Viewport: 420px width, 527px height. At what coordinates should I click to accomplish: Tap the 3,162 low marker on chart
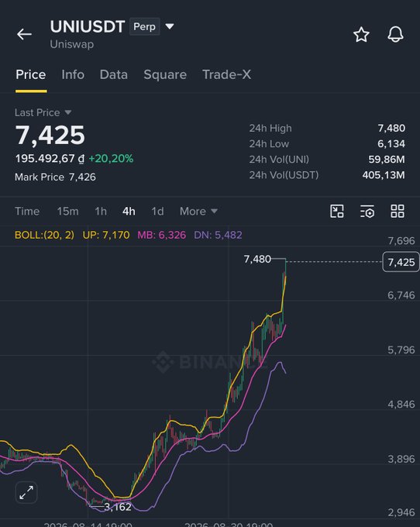tap(118, 507)
